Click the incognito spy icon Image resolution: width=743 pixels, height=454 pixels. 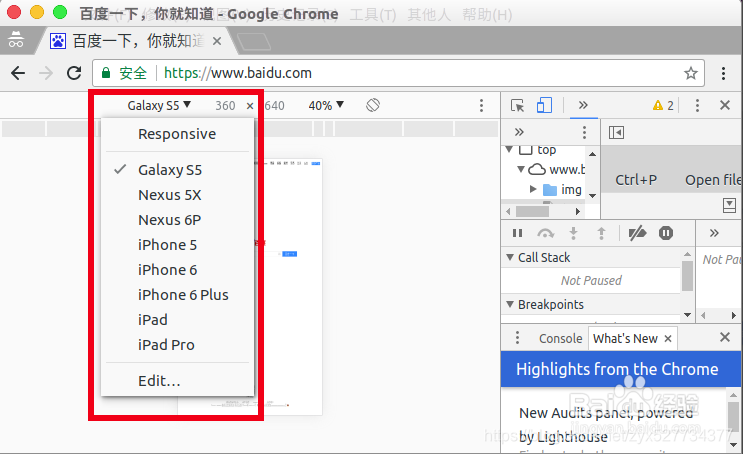[x=16, y=40]
